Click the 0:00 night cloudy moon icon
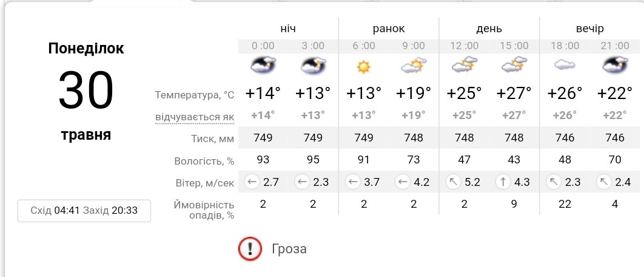The image size is (644, 277). 263,65
